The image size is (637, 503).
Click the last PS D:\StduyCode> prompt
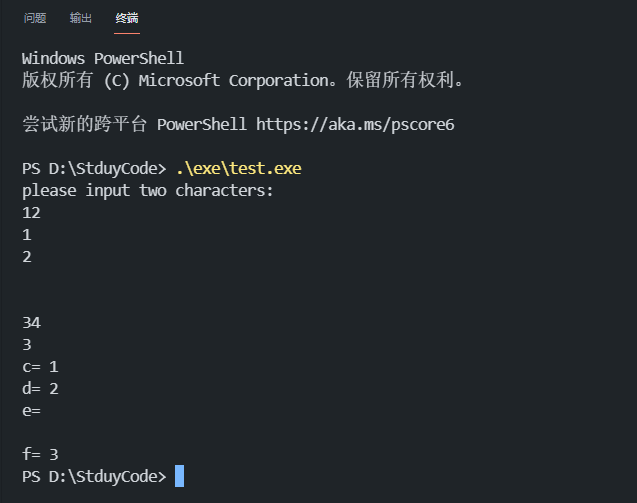pyautogui.click(x=94, y=476)
